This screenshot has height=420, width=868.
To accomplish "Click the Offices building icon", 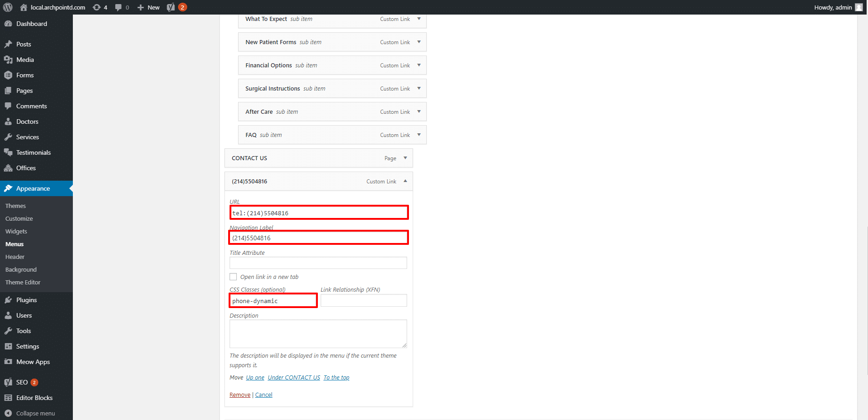I will click(x=8, y=168).
